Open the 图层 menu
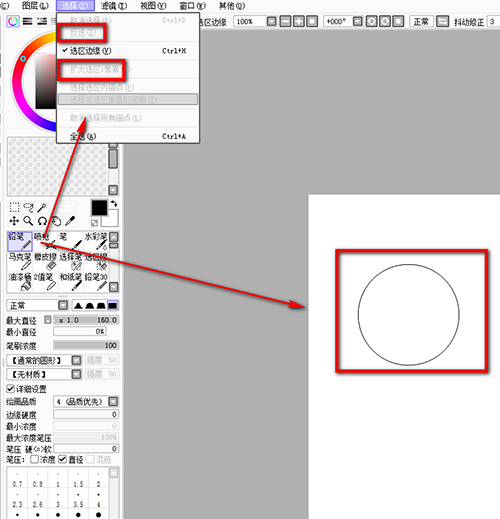 pyautogui.click(x=35, y=6)
